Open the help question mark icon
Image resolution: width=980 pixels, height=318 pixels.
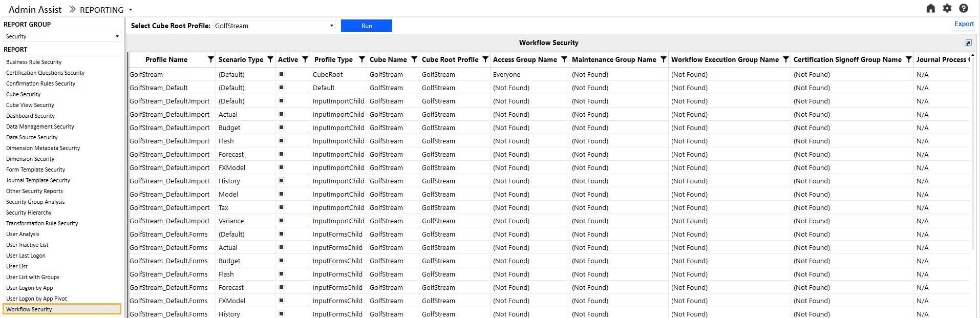point(964,9)
